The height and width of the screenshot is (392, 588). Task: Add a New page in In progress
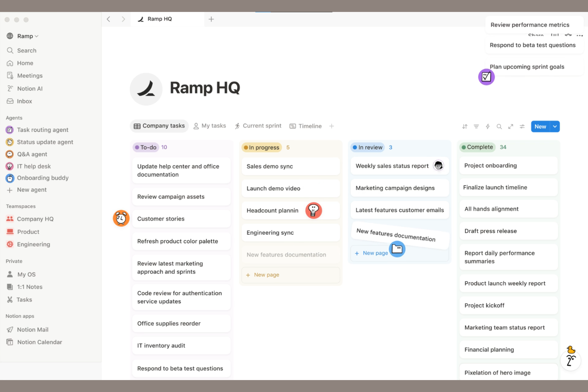(290, 275)
